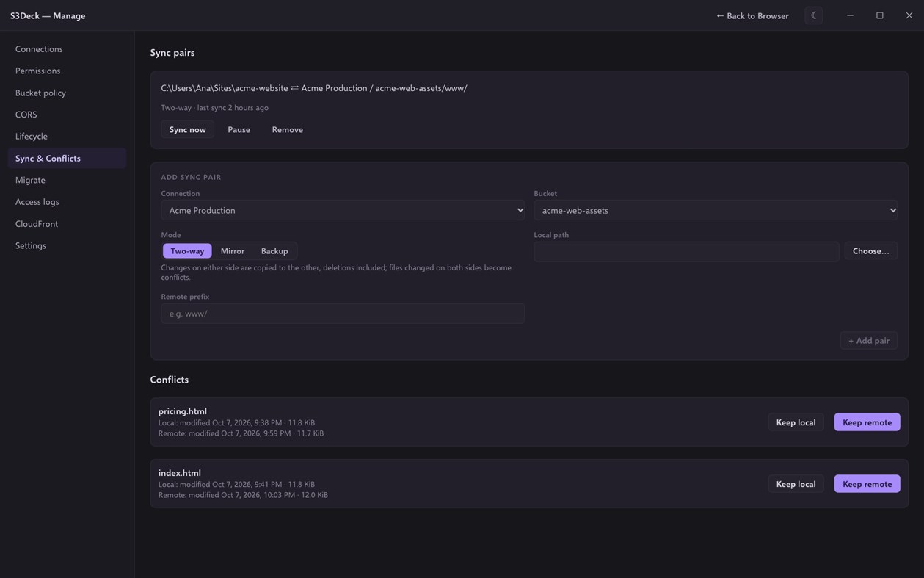
Task: Select Sync & Conflicts in sidebar
Action: [x=67, y=158]
